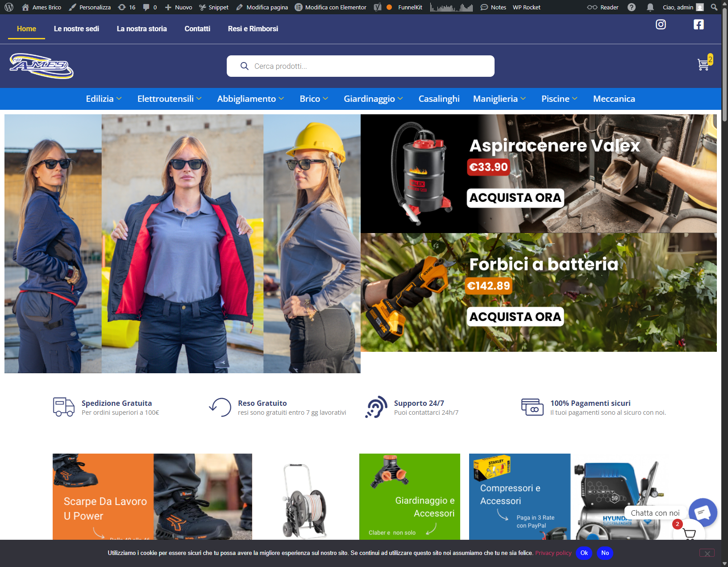
Task: Open the help question mark icon
Action: click(631, 7)
